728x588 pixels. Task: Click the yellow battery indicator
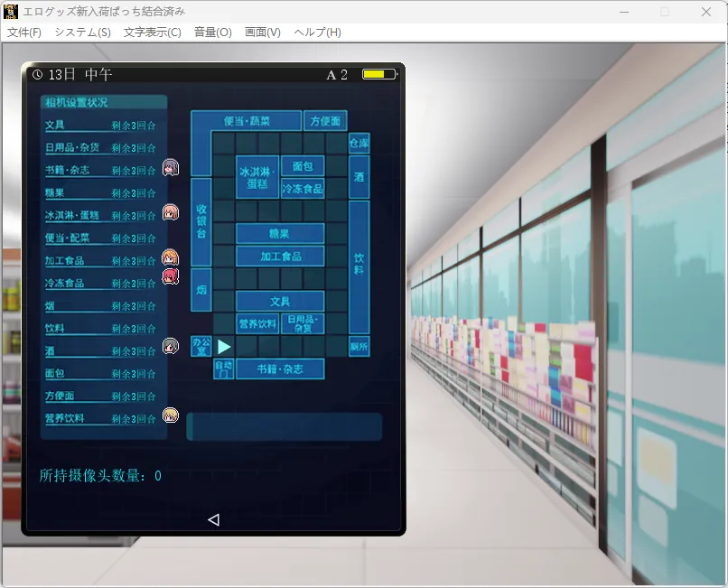[x=379, y=74]
